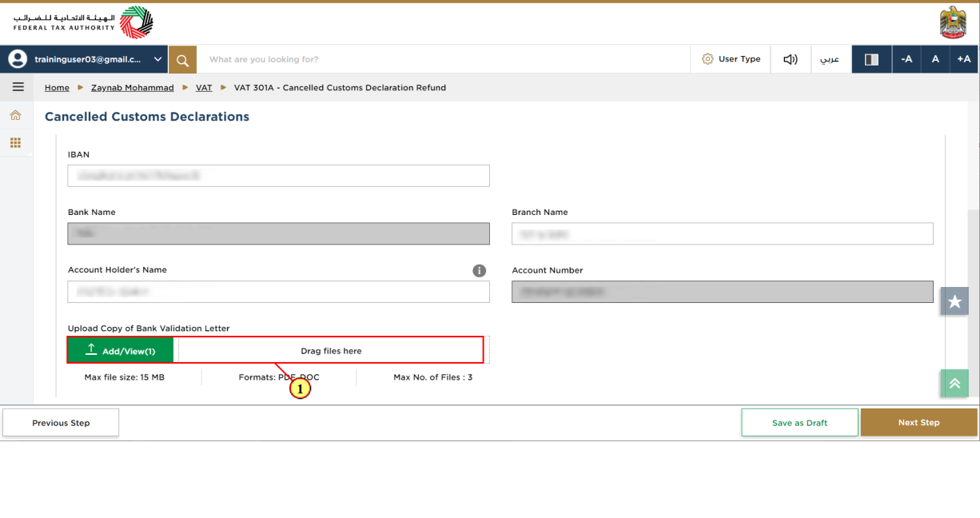Click the 'Cancelled Customs Declarations' heading

point(147,117)
